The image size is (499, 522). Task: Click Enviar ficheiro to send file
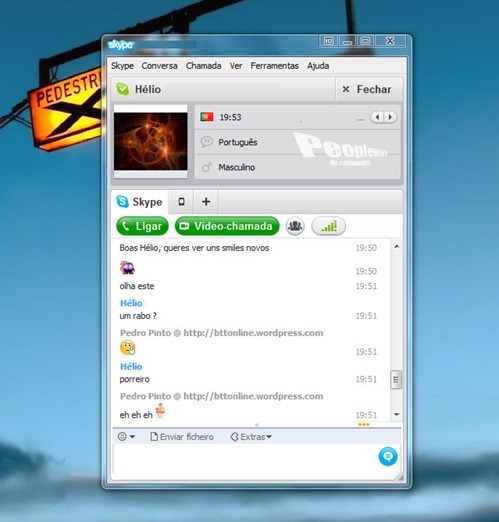click(x=182, y=437)
